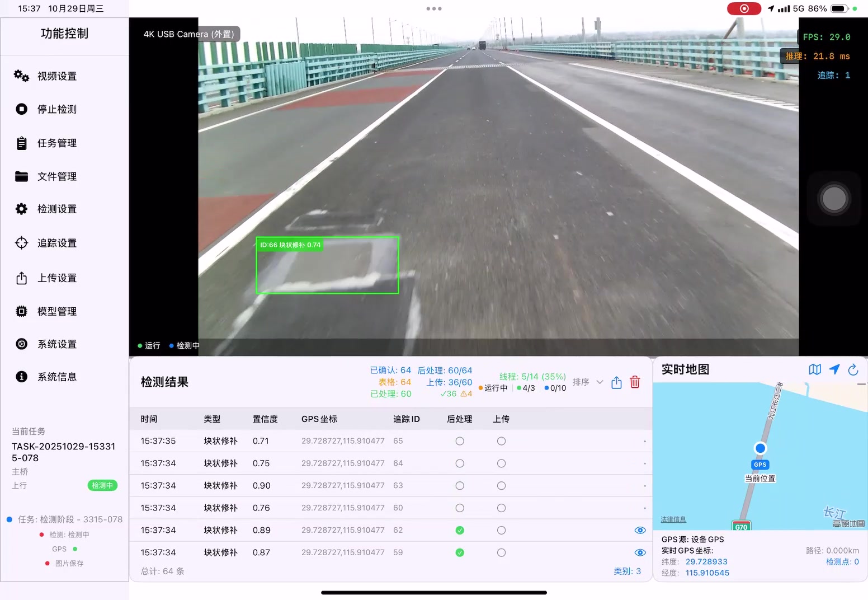Open 任务管理 clipboard icon
The image size is (868, 600).
[x=21, y=143]
